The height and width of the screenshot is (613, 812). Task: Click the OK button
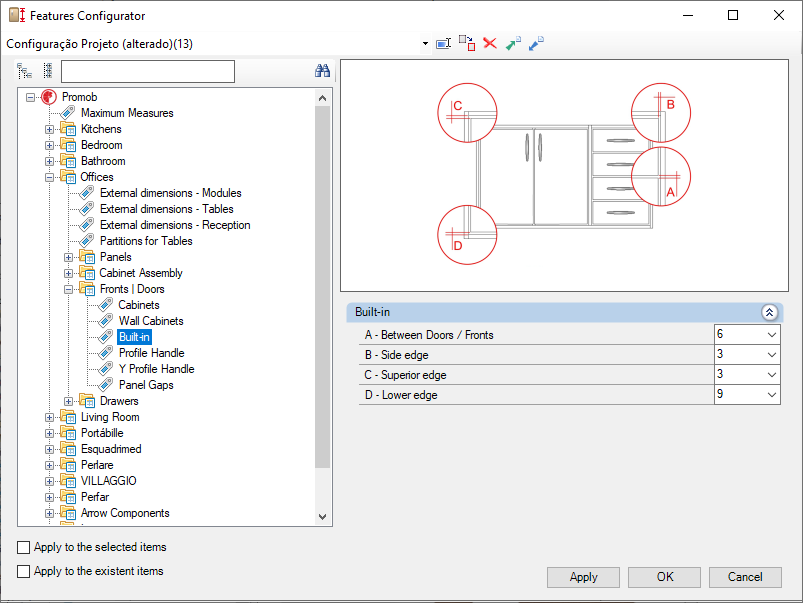tap(664, 577)
